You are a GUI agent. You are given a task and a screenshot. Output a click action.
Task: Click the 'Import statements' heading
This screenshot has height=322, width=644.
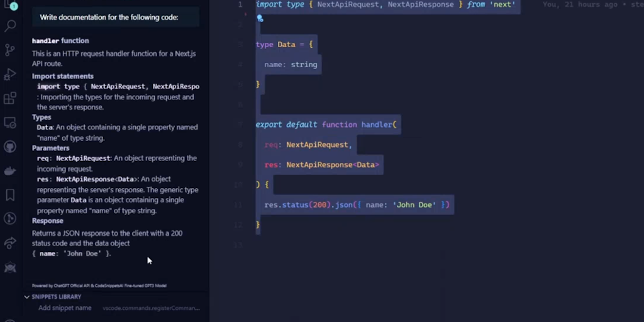click(x=63, y=76)
